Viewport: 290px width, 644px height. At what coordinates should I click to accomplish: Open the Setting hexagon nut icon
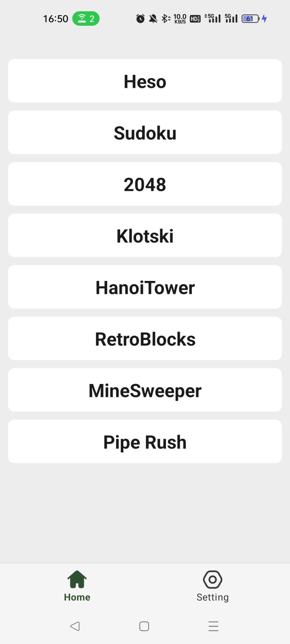pyautogui.click(x=213, y=580)
